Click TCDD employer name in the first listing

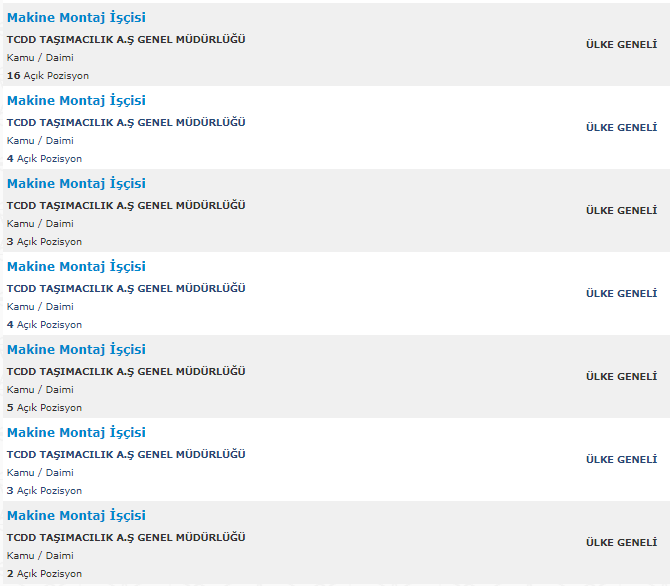[x=126, y=39]
